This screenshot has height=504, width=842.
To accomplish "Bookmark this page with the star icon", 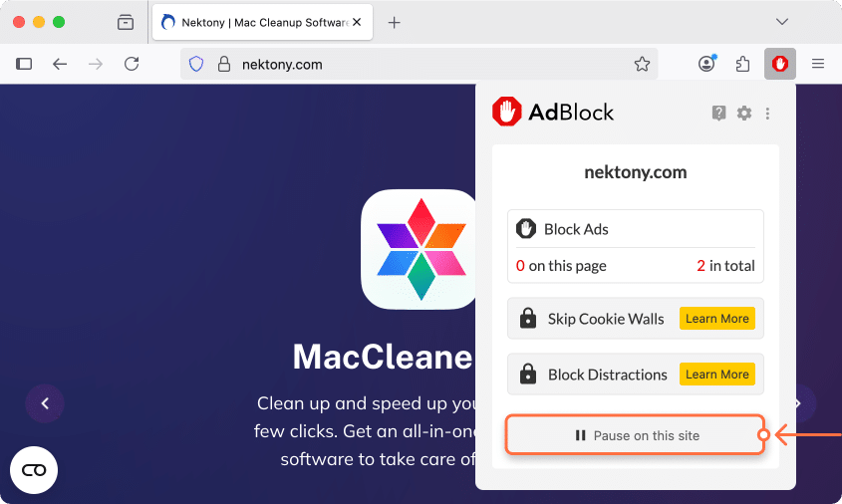I will point(642,64).
